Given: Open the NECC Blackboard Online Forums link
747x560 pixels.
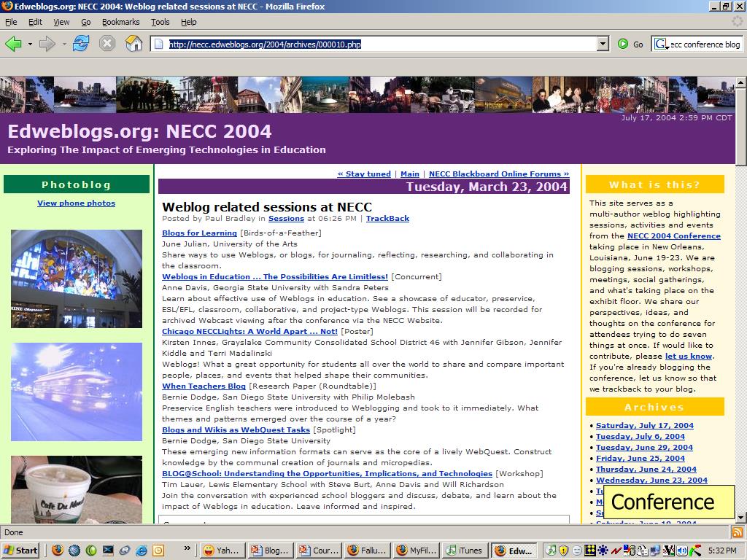Looking at the screenshot, I should point(499,174).
